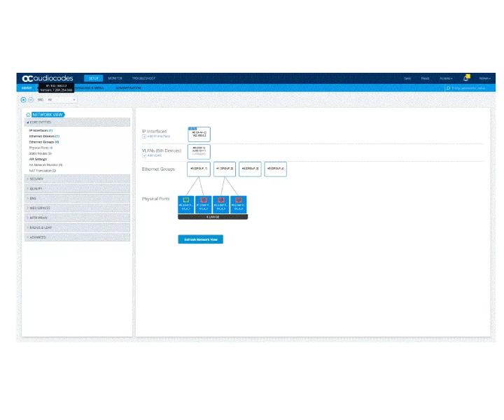The height and width of the screenshot is (420, 504).
Task: Click the last red physical port
Action: tap(239, 204)
